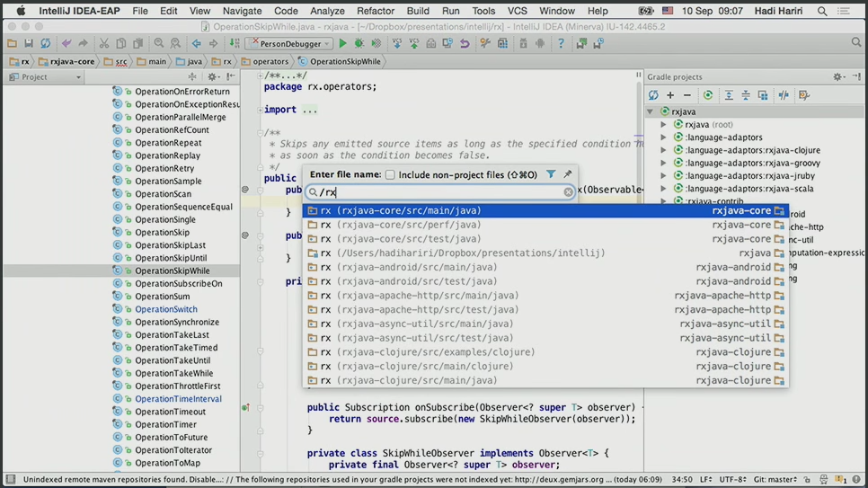Click the VCS Commit Changes icon
The image size is (868, 488).
(x=413, y=43)
